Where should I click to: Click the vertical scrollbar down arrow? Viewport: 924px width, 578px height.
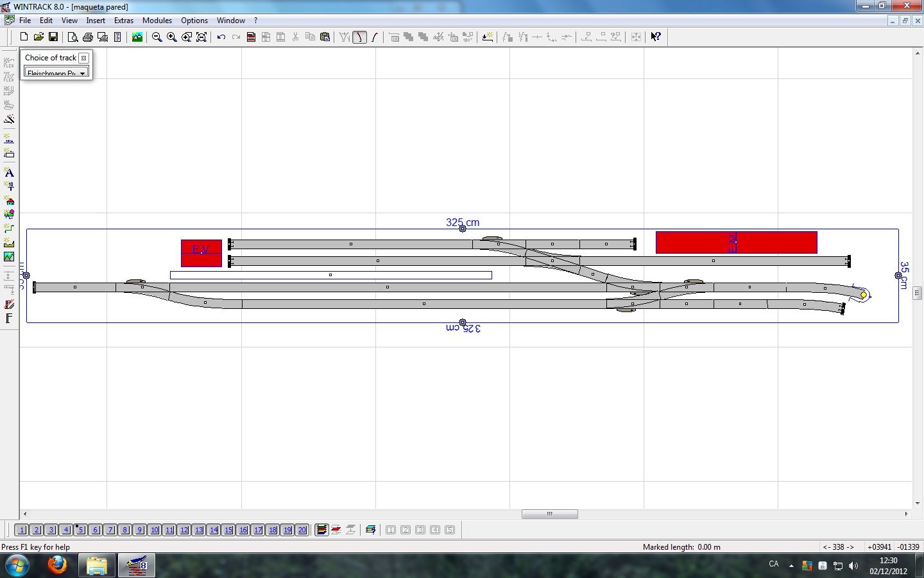coord(918,504)
